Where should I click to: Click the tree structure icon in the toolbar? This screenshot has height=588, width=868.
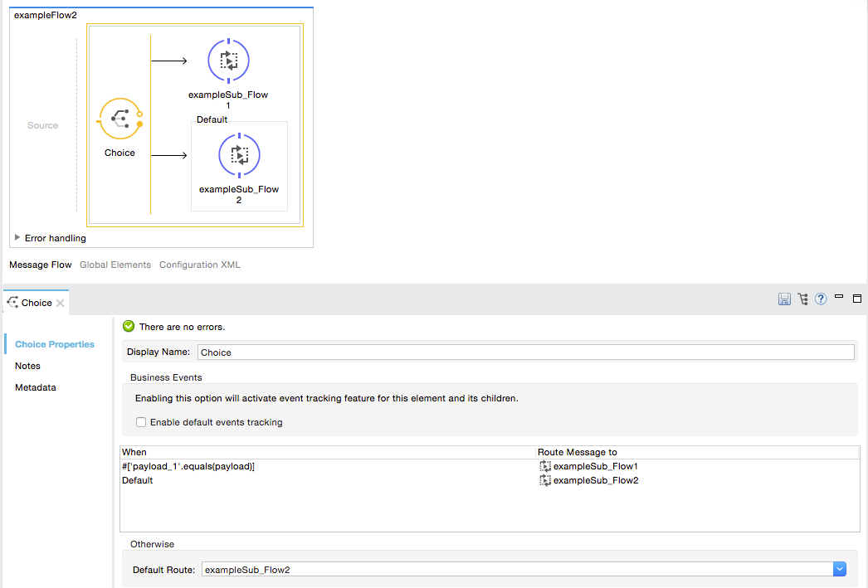[x=802, y=299]
